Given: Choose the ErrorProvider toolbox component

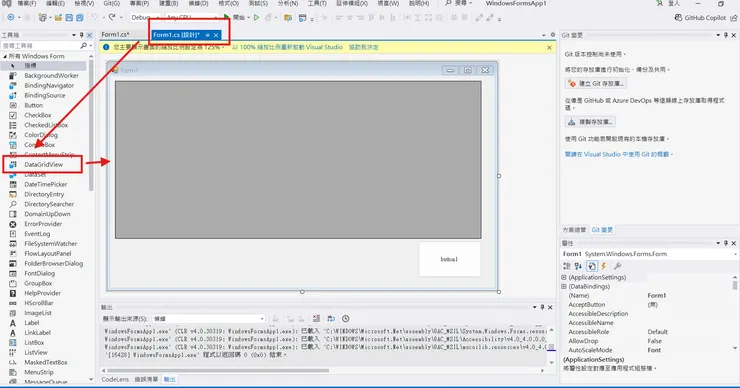Looking at the screenshot, I should tap(43, 224).
